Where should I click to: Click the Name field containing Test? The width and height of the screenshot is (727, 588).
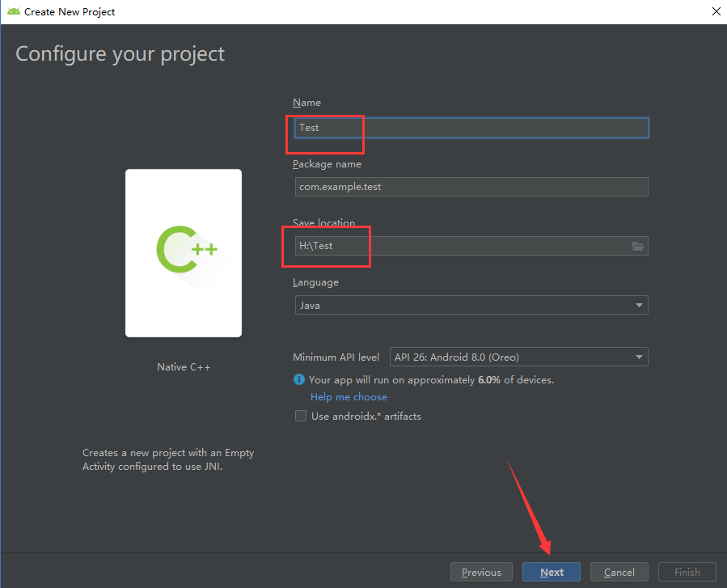click(x=471, y=128)
